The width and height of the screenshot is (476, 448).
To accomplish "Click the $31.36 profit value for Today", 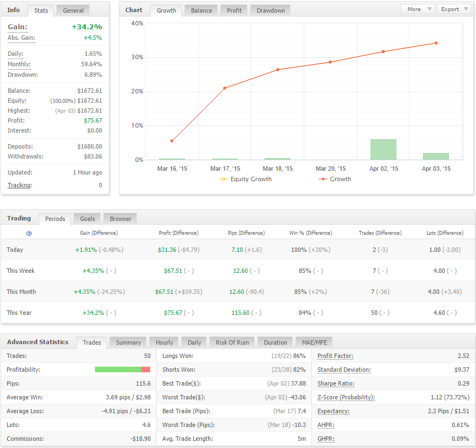I will coord(167,250).
